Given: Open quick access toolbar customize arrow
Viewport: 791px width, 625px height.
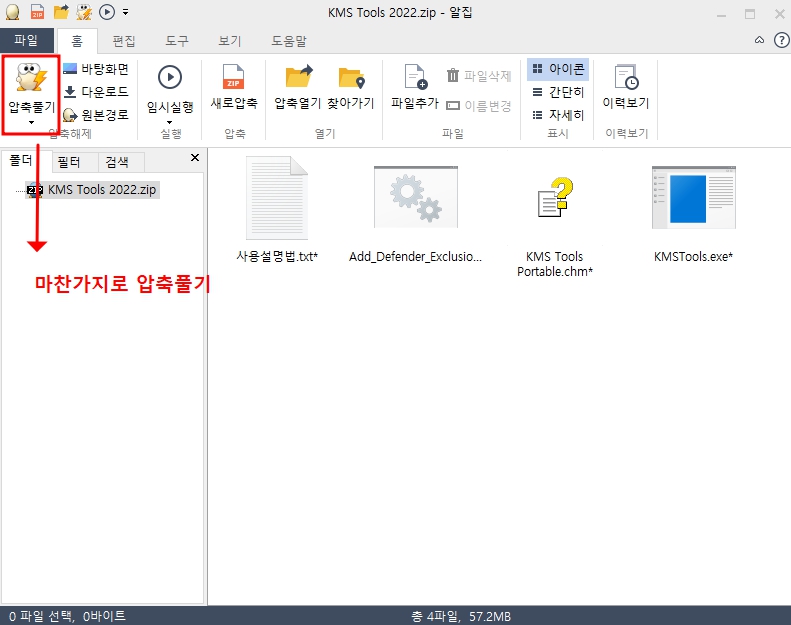Looking at the screenshot, I should (126, 12).
